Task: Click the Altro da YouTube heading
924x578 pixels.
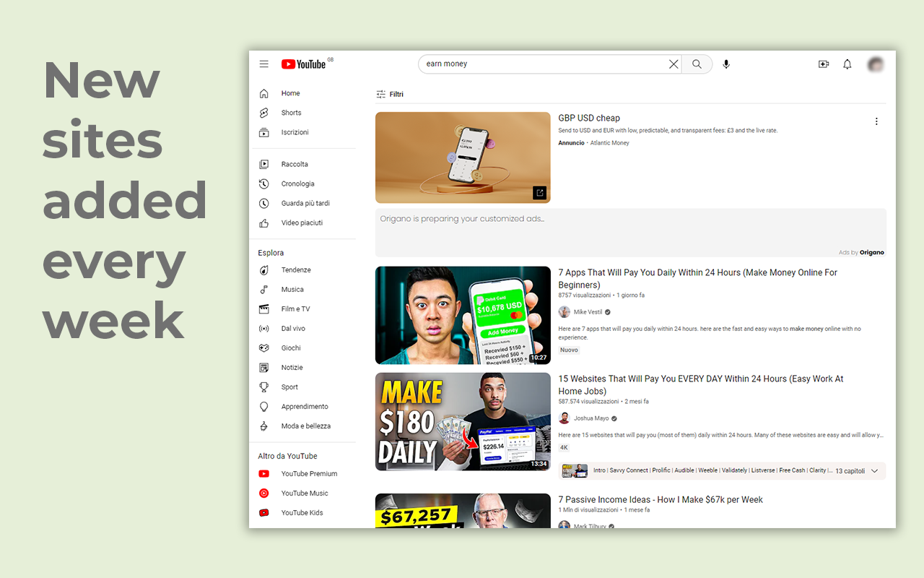Action: [287, 457]
